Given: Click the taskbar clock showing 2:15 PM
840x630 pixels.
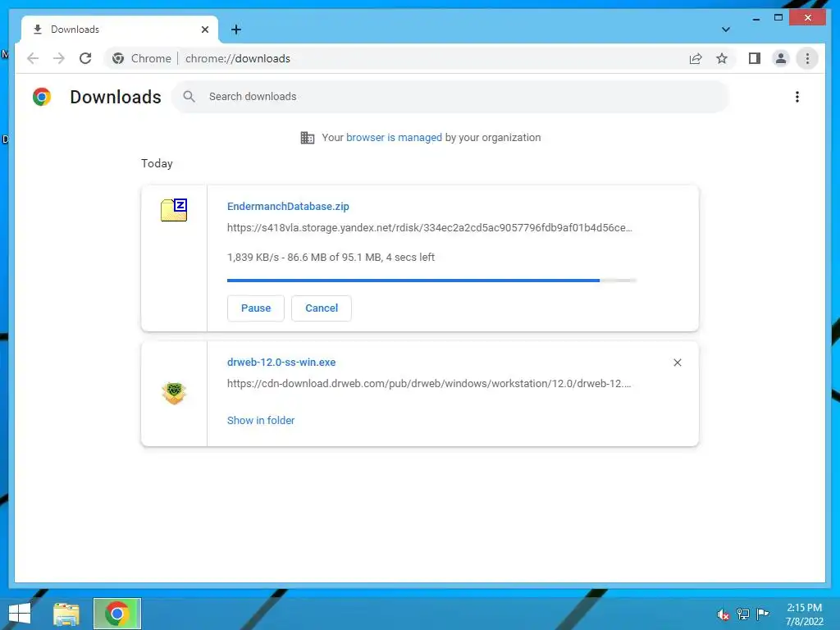Looking at the screenshot, I should (804, 614).
